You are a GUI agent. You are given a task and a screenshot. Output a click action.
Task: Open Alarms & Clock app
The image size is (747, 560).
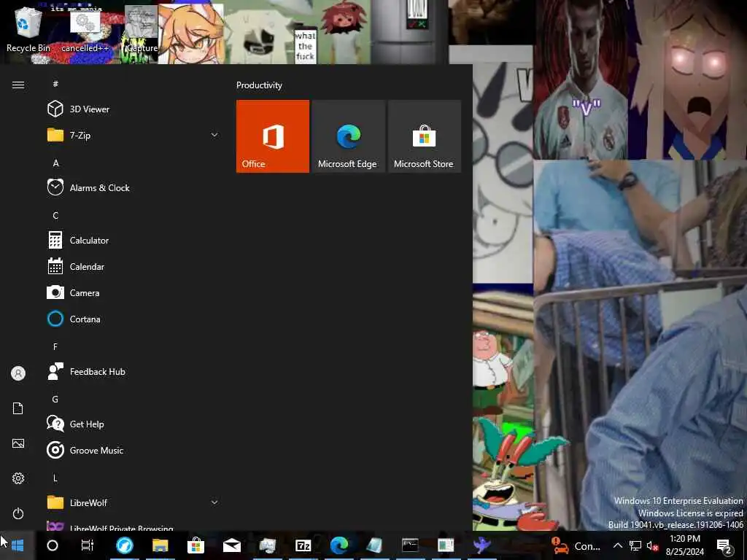point(133,187)
